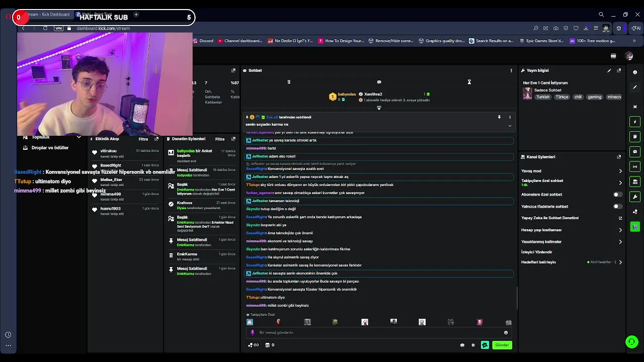Click the pencil icon in right sidebar
Screen dimensions: 644x362
635,87
